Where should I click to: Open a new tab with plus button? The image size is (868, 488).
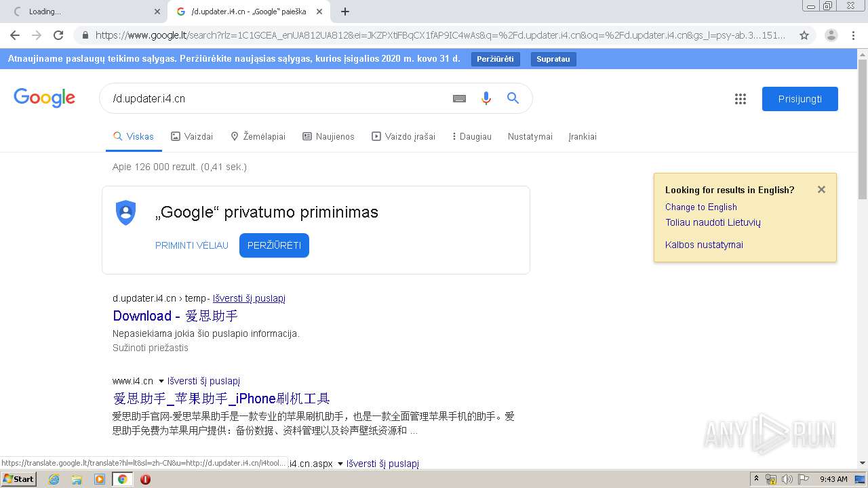click(345, 12)
